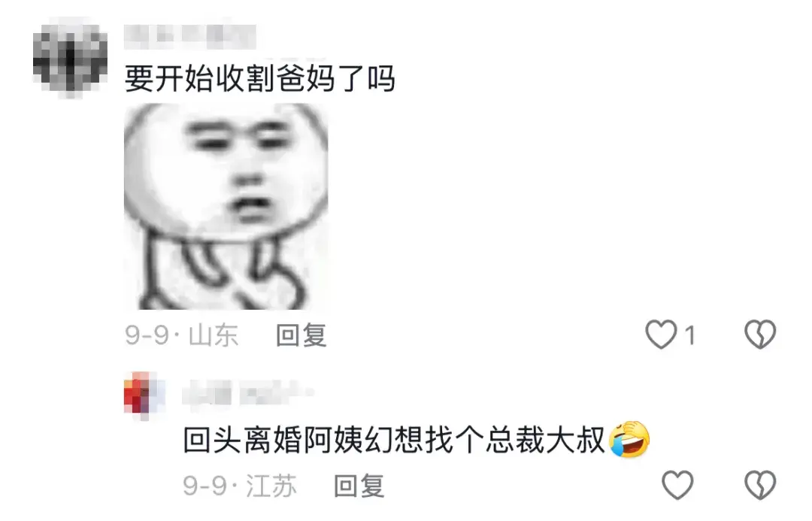Click the 9-9 date on first comment

pyautogui.click(x=147, y=335)
